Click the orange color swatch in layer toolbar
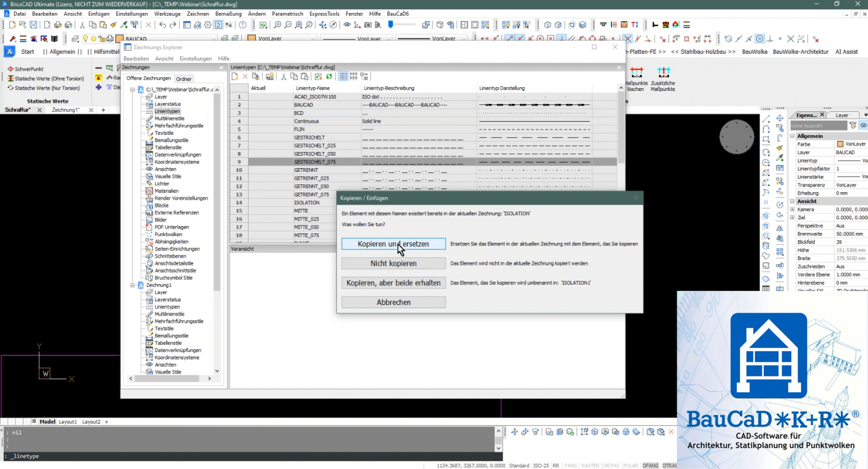The image size is (868, 469). tap(120, 38)
